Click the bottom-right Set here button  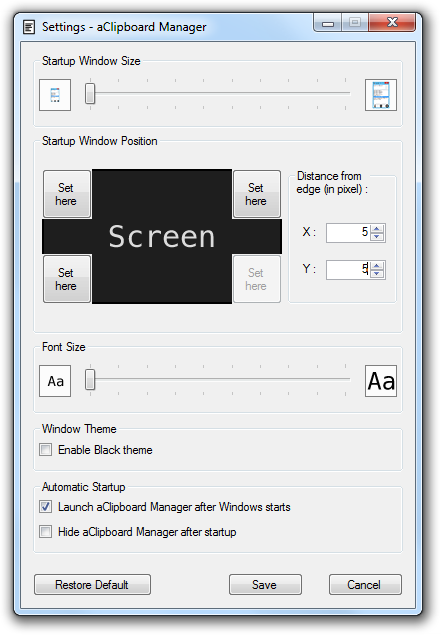pyautogui.click(x=257, y=279)
